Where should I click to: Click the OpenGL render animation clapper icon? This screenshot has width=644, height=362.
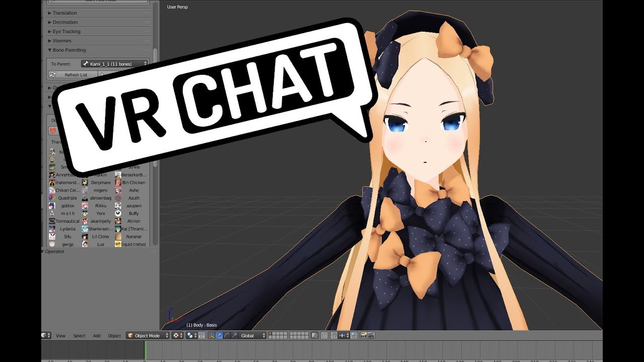(371, 335)
